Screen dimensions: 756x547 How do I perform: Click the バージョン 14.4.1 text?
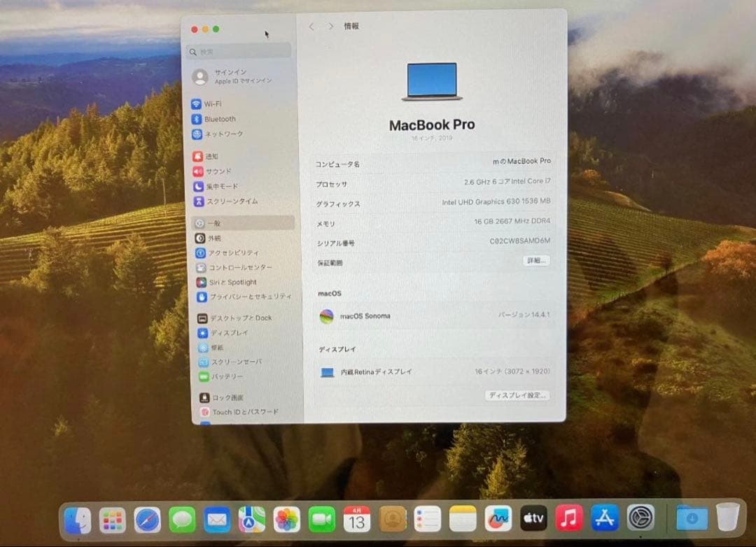524,315
